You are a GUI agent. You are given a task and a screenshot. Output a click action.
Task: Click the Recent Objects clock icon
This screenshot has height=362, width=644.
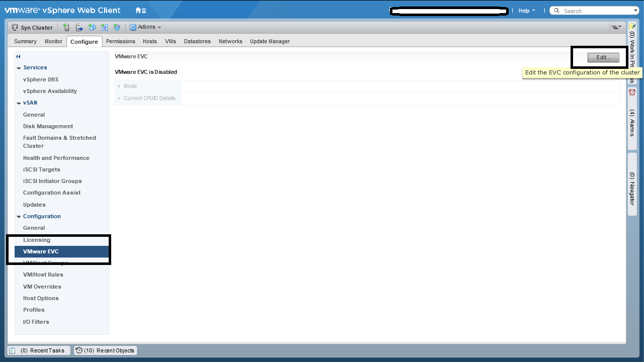tap(79, 350)
